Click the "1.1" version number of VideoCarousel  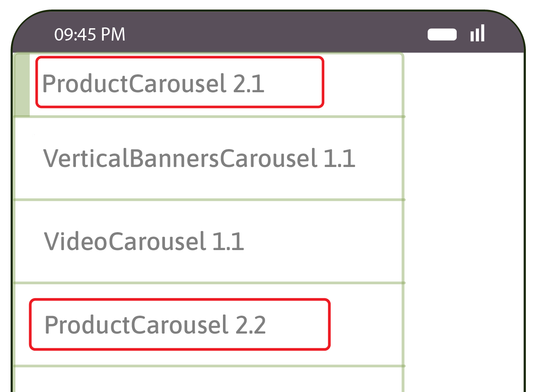pos(228,241)
